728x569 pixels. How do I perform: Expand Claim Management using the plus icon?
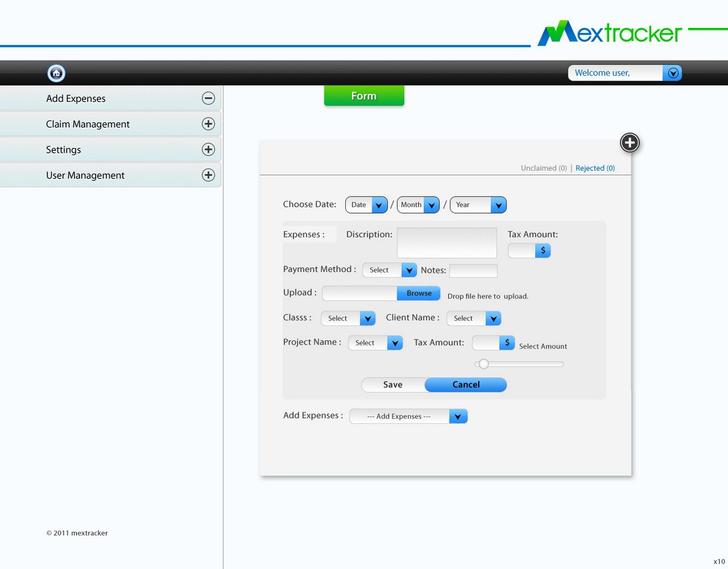click(x=208, y=124)
